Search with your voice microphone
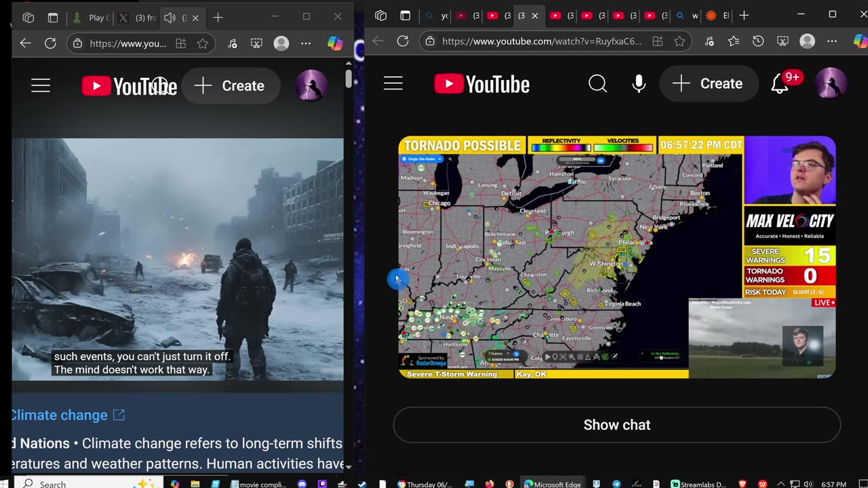868x488 pixels. point(639,83)
